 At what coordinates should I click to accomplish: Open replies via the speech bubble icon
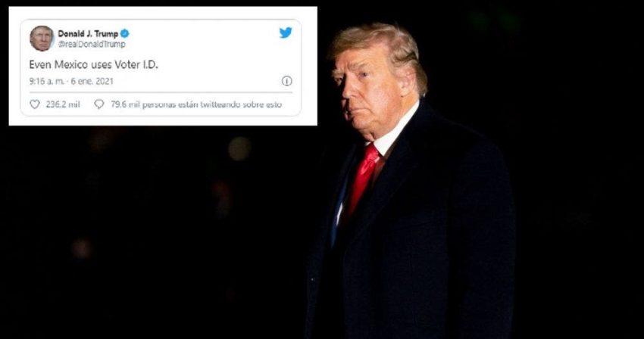[99, 104]
